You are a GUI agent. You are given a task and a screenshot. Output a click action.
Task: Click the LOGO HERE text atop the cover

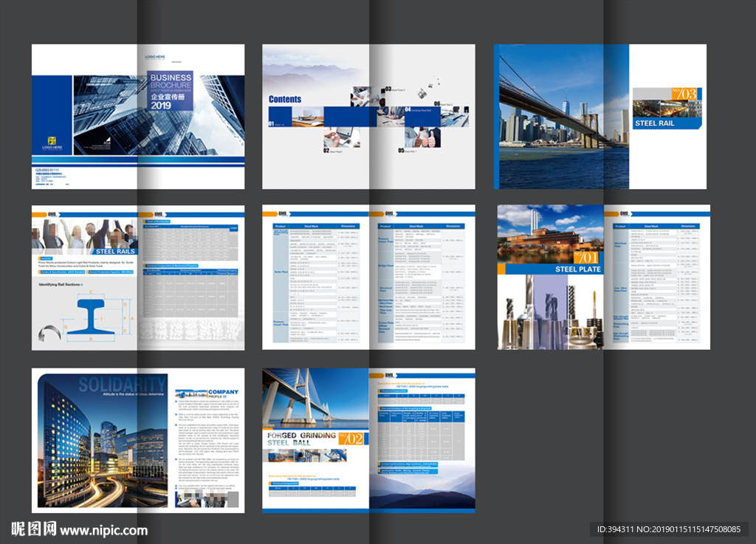coord(155,56)
